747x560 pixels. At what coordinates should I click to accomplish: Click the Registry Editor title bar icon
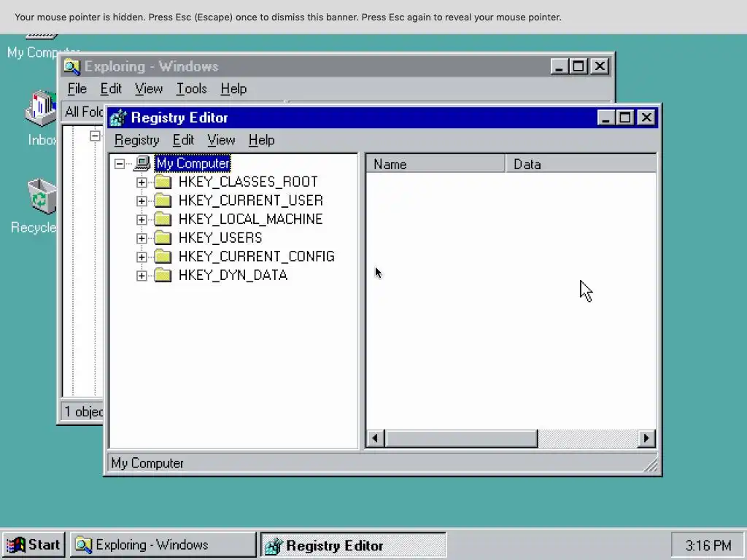pos(118,117)
